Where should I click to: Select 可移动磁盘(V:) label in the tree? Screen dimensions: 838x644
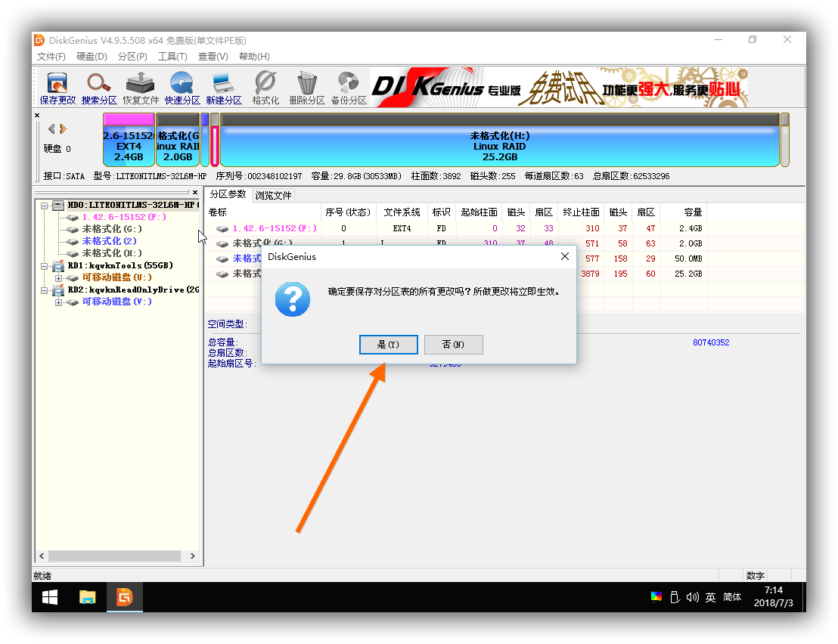(x=116, y=302)
